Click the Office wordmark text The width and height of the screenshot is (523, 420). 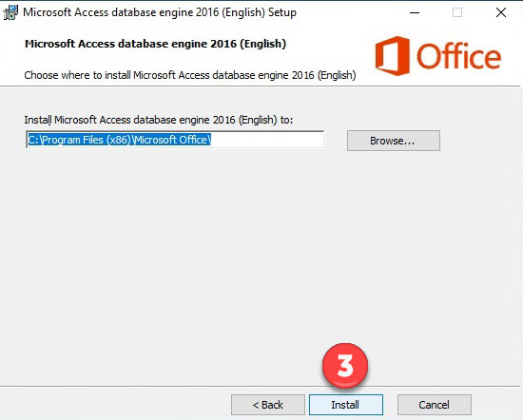click(459, 57)
